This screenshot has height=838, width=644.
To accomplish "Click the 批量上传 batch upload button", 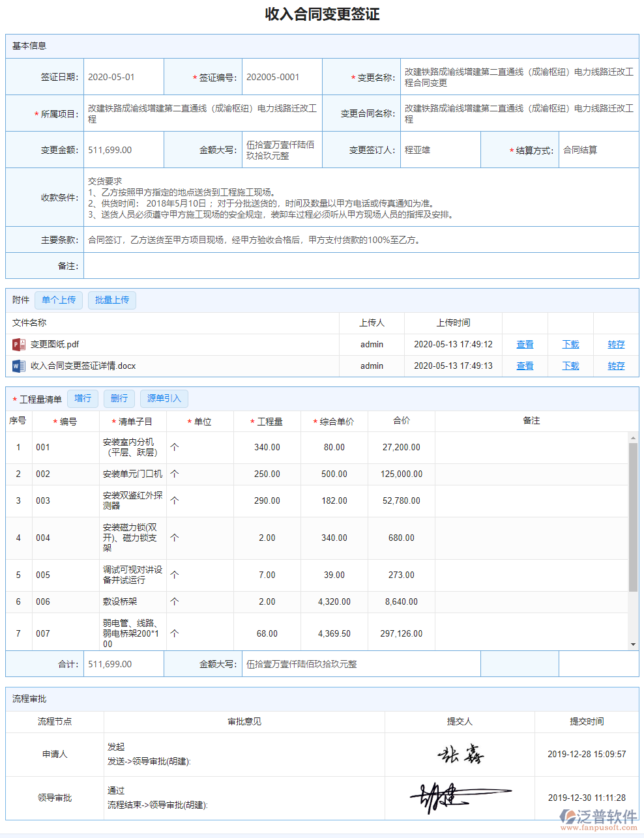I will [111, 300].
